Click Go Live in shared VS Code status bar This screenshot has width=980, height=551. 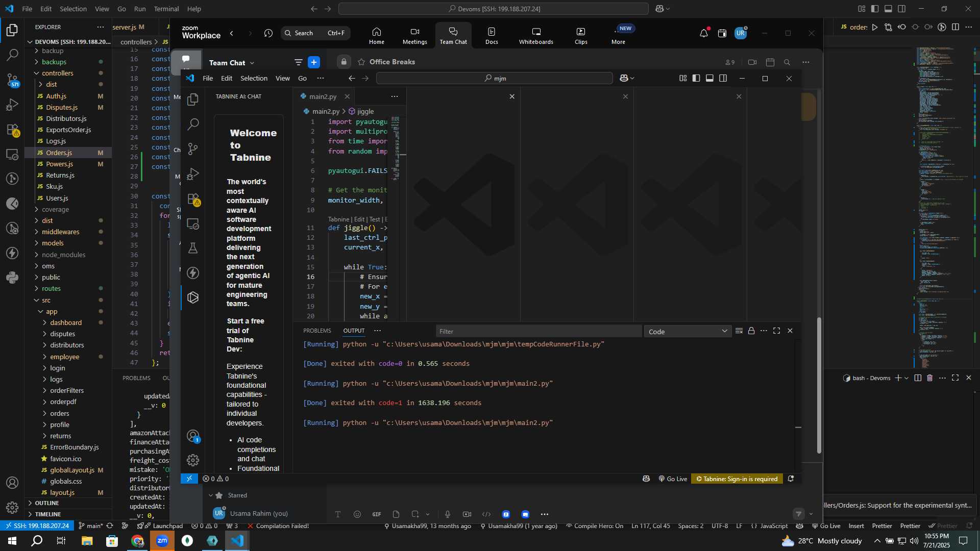pos(673,479)
